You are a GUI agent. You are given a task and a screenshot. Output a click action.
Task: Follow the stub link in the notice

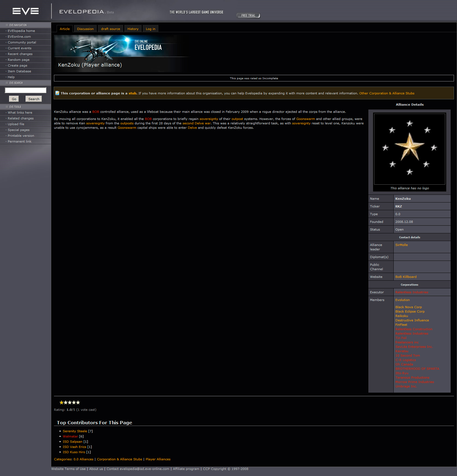coord(132,93)
